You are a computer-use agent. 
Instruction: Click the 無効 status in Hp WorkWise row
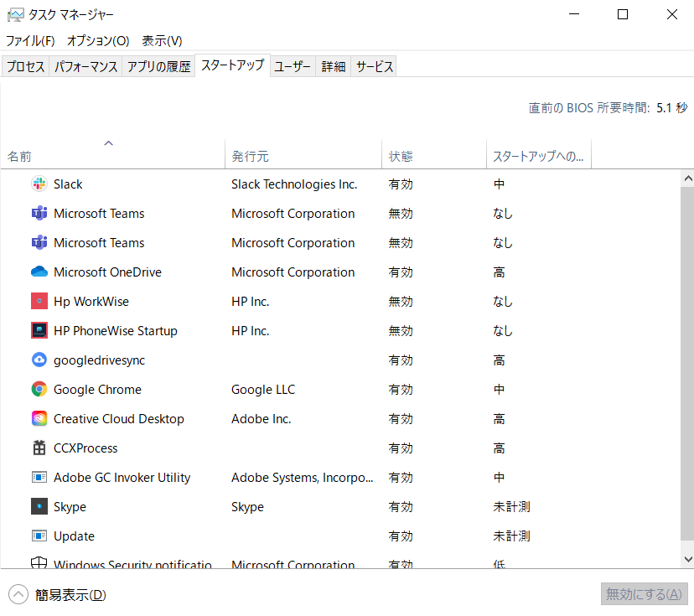pos(401,302)
